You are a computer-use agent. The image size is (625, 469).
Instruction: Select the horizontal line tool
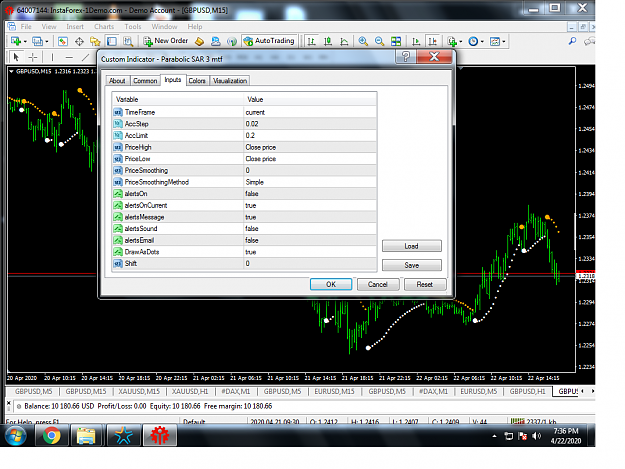point(69,57)
